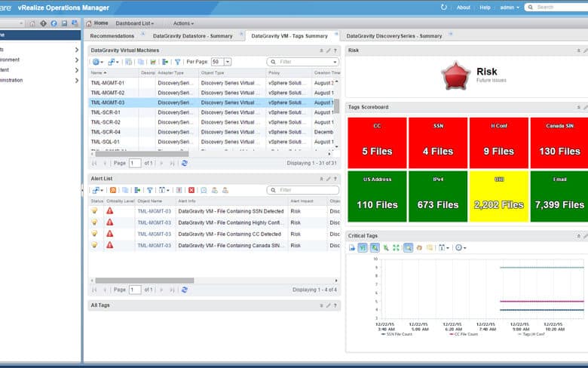This screenshot has width=588, height=368.
Task: Open the date range dropdown in Critical Tags
Action: point(443,247)
